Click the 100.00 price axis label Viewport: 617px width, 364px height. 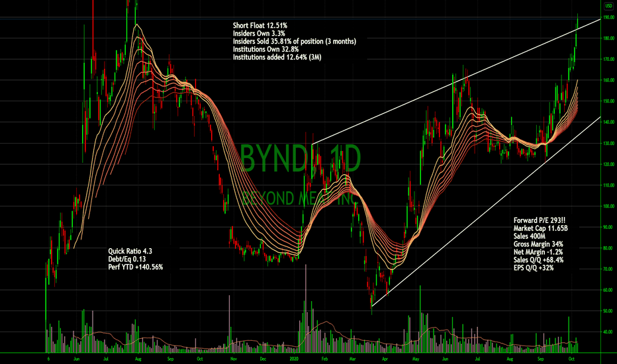(x=609, y=206)
